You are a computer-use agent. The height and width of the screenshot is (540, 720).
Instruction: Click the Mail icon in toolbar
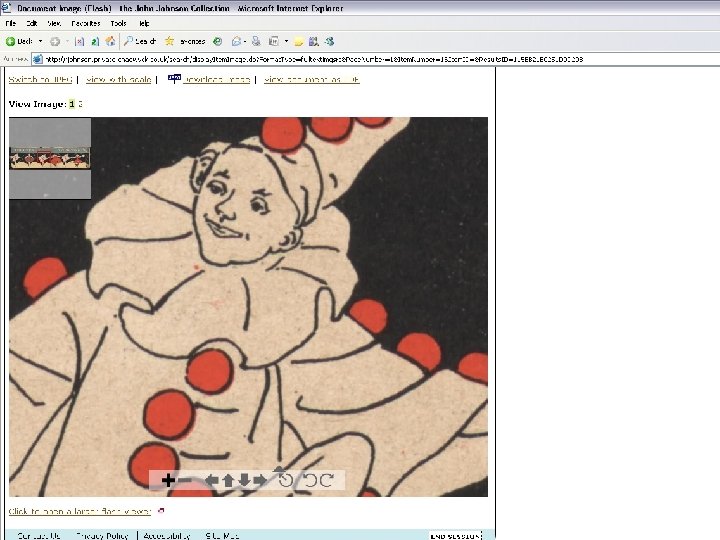[236, 42]
